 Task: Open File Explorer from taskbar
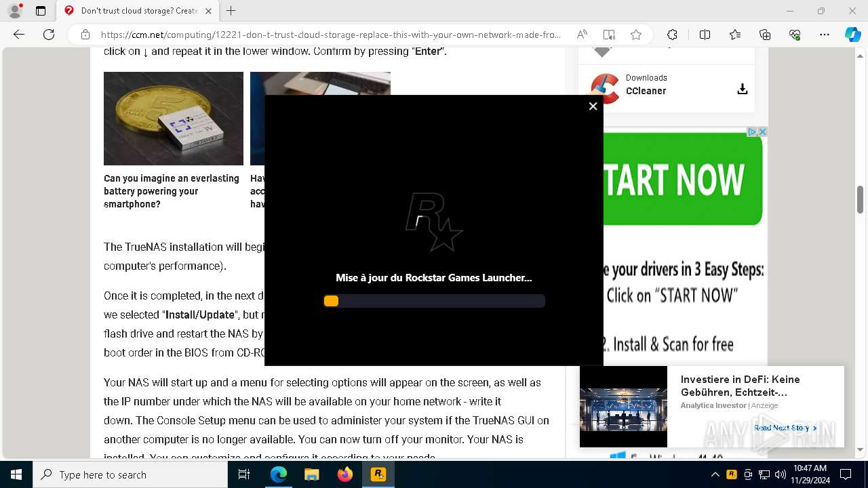(312, 474)
